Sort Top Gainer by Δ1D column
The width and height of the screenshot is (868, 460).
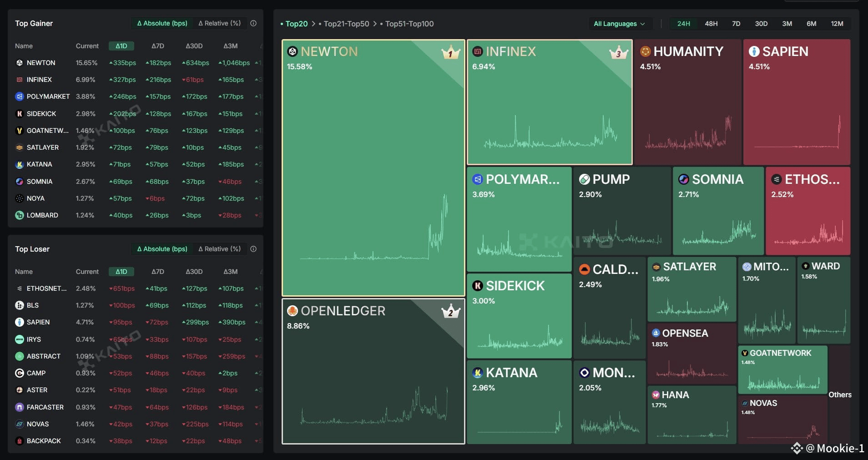pyautogui.click(x=121, y=46)
